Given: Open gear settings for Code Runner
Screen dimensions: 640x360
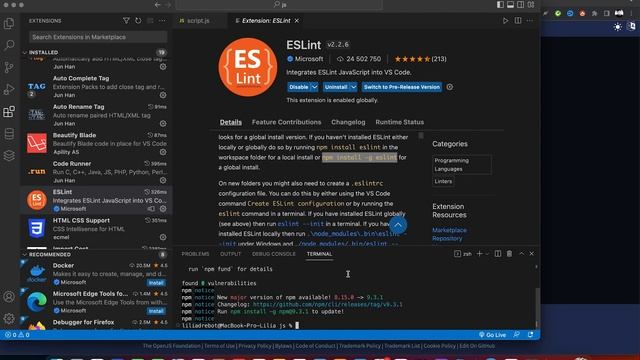Looking at the screenshot, I should tap(163, 180).
